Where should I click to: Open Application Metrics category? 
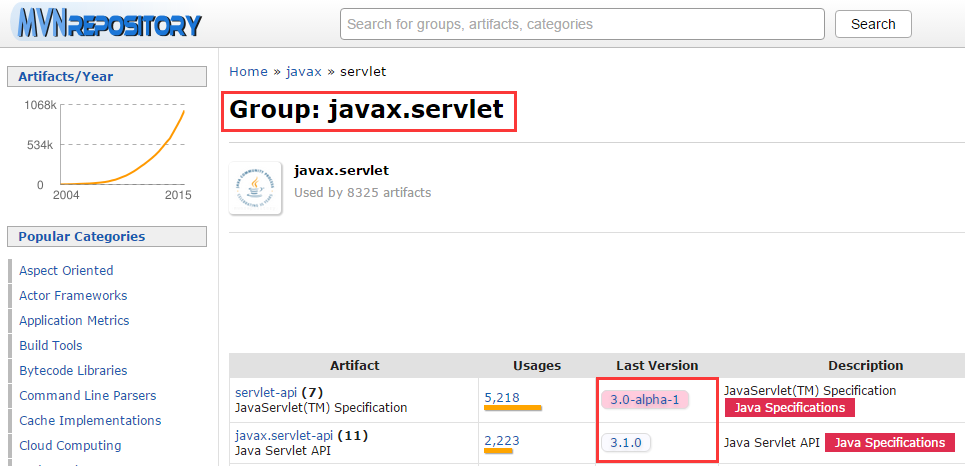(x=74, y=321)
